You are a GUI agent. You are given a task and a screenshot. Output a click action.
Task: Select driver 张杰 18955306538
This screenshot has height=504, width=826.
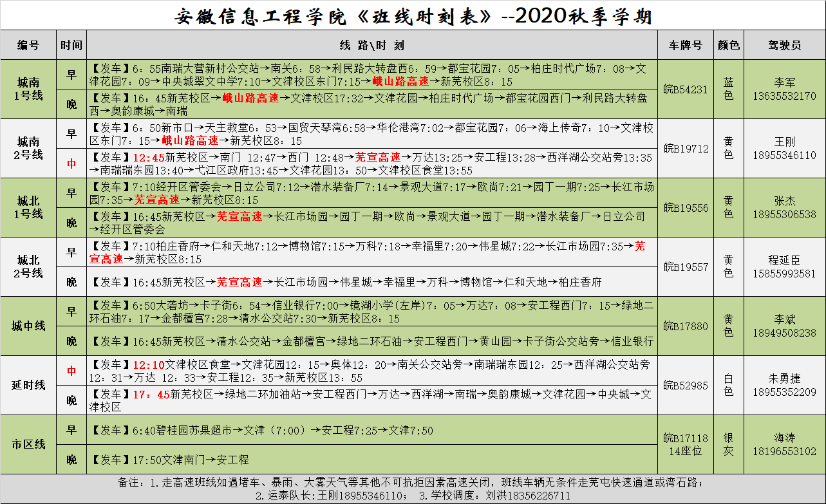(x=785, y=207)
